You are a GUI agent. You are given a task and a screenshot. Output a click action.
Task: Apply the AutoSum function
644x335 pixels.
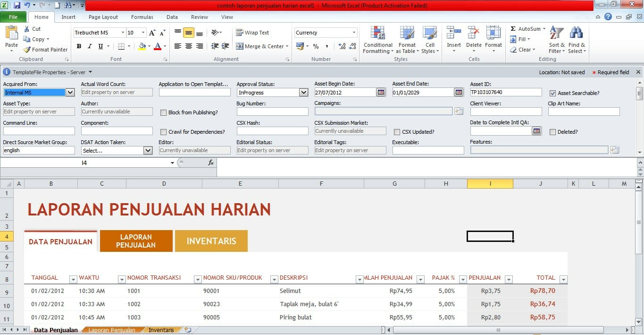tap(525, 28)
